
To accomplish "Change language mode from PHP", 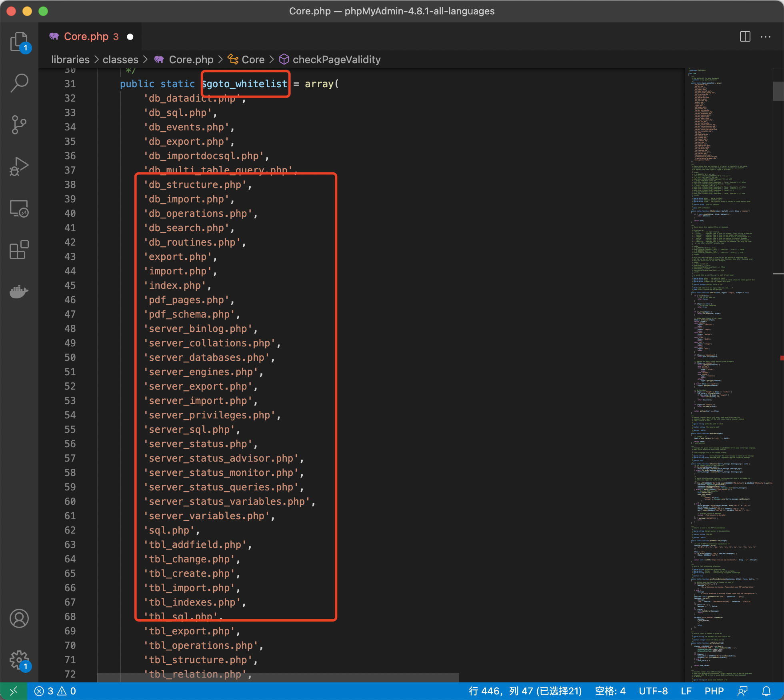I will (714, 691).
